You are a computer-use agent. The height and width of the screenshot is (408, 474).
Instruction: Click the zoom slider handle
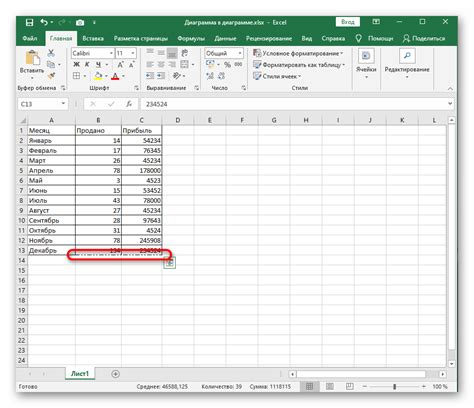coord(394,386)
